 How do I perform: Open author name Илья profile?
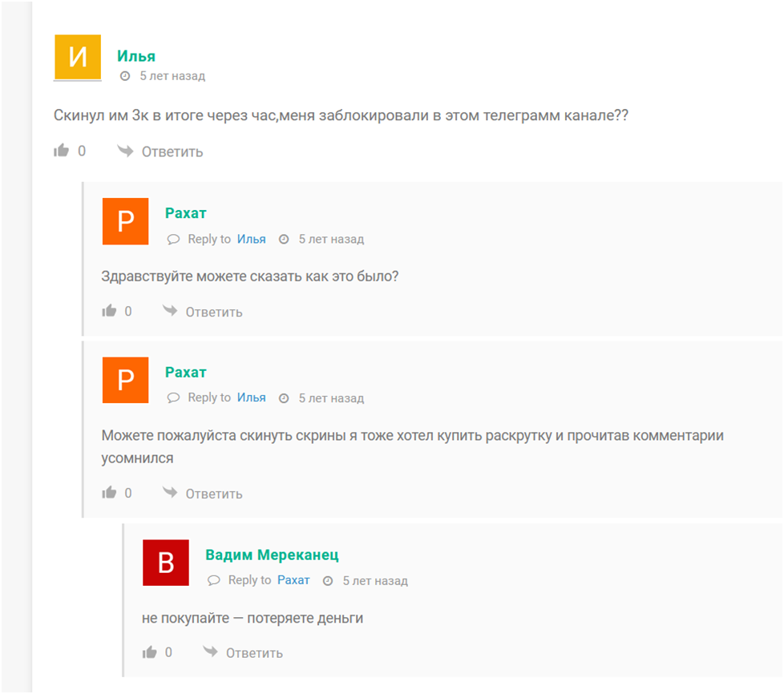click(136, 55)
